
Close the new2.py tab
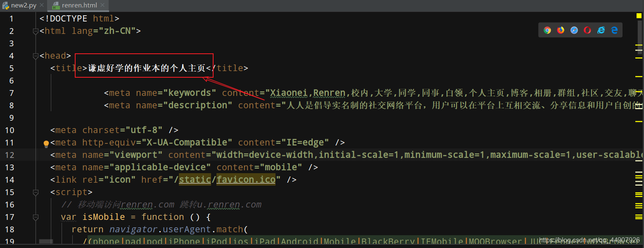pyautogui.click(x=42, y=5)
